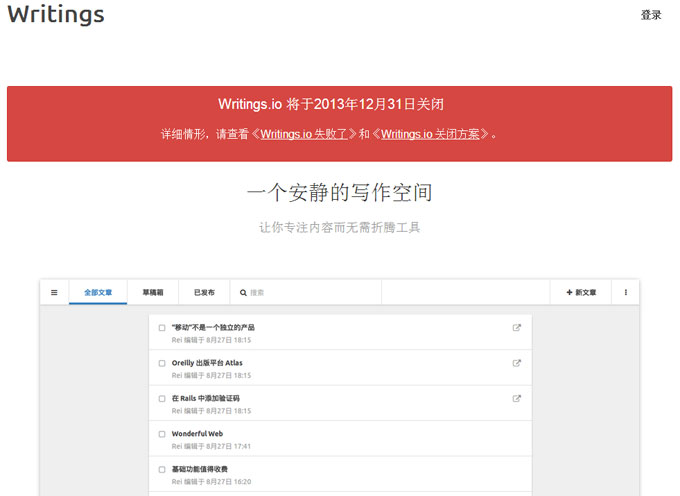Open the vertical three-dot more menu

coord(626,293)
